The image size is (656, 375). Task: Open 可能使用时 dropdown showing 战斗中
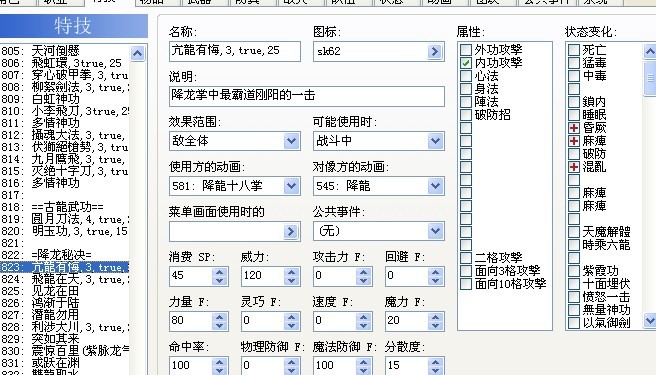(x=379, y=141)
